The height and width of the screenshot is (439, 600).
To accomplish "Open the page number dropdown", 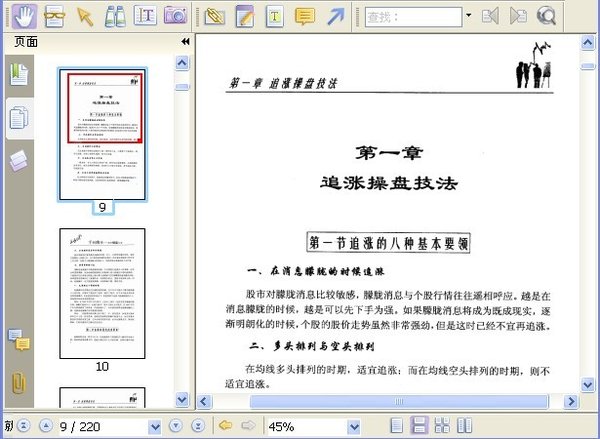I will [x=155, y=426].
